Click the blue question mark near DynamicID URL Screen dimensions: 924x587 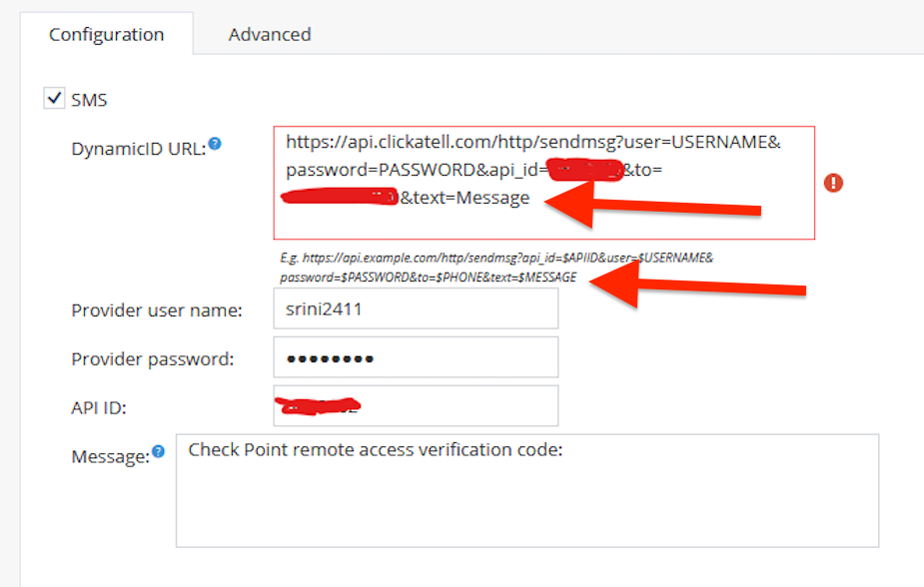click(217, 143)
